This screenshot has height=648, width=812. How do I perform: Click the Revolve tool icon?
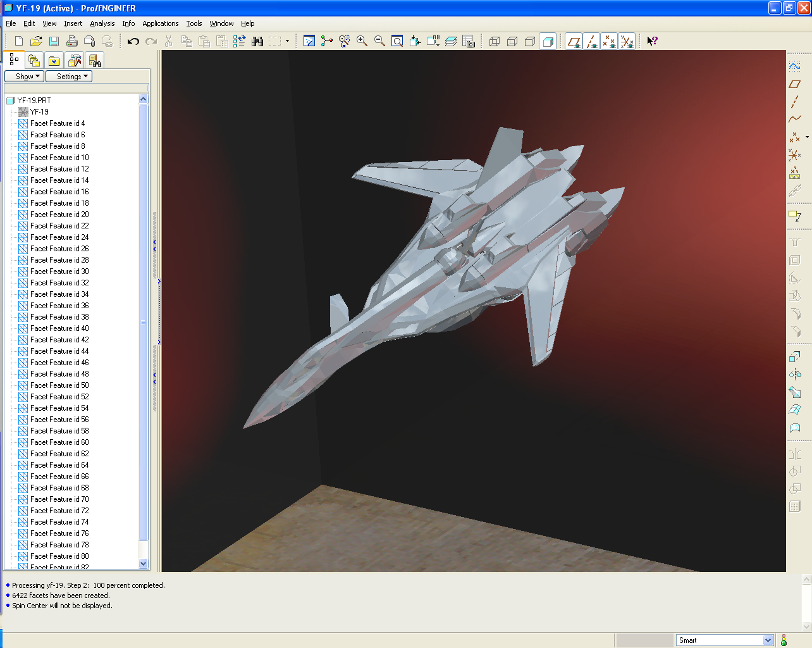pos(795,375)
